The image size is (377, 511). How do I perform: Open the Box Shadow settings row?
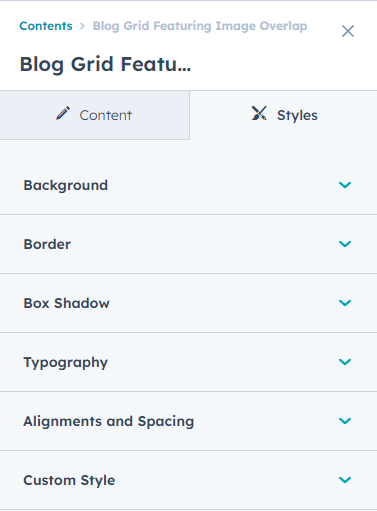pyautogui.click(x=188, y=303)
